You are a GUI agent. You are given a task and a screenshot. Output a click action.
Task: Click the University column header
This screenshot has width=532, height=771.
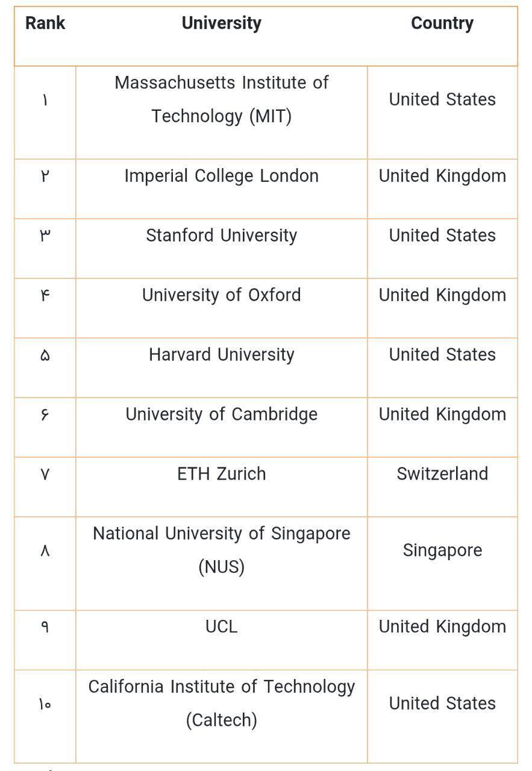point(221,23)
